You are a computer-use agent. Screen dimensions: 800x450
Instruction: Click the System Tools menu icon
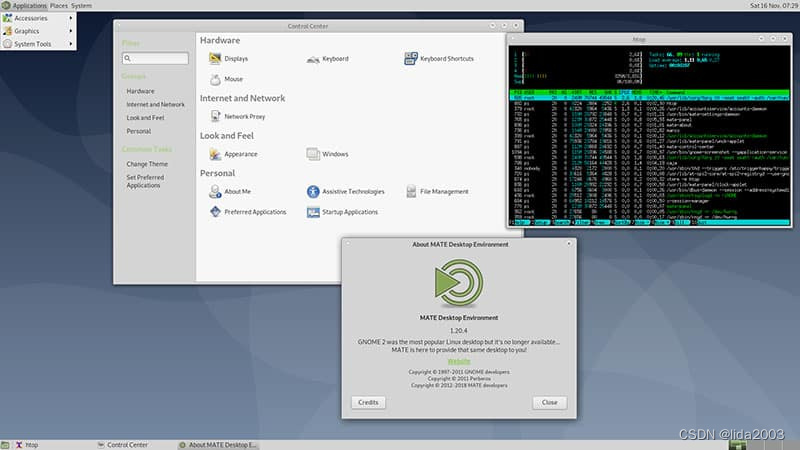coord(7,44)
